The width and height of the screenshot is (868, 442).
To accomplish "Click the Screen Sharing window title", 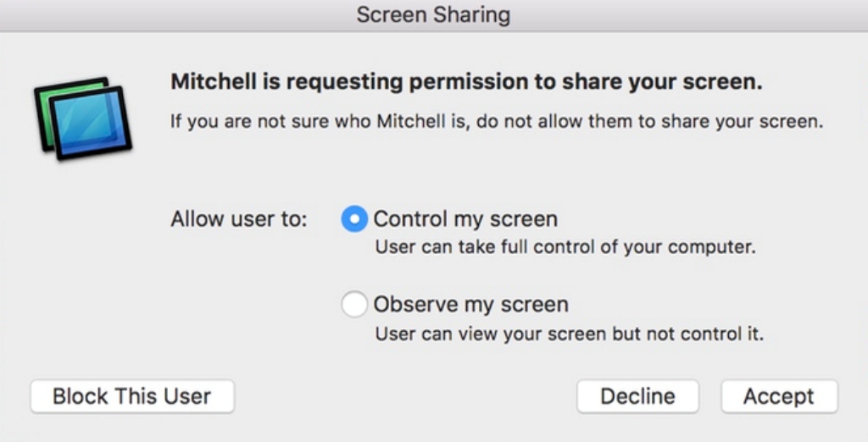I will point(433,15).
